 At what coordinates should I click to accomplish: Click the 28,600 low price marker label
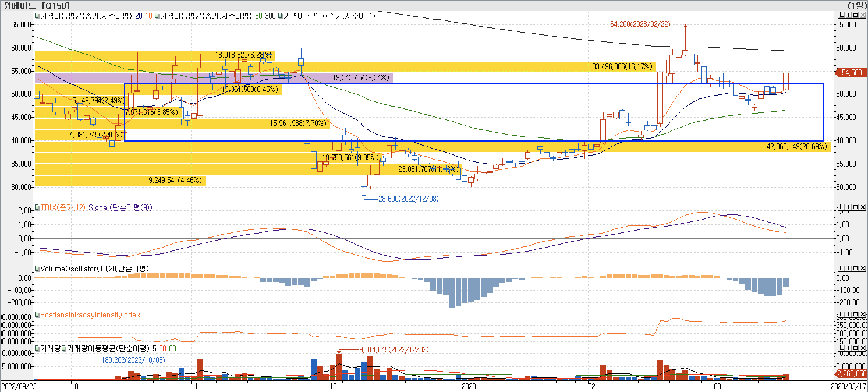(x=408, y=199)
